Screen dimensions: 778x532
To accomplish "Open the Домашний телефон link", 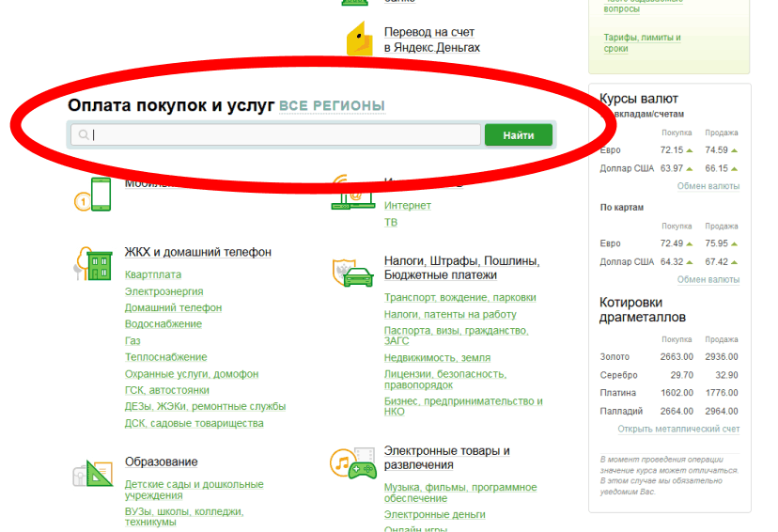I will [173, 307].
